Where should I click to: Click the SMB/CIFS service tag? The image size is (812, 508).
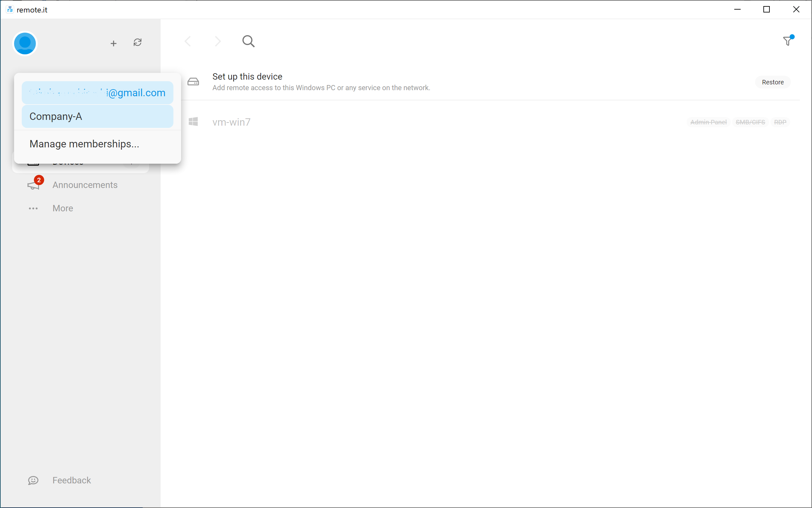coord(750,122)
